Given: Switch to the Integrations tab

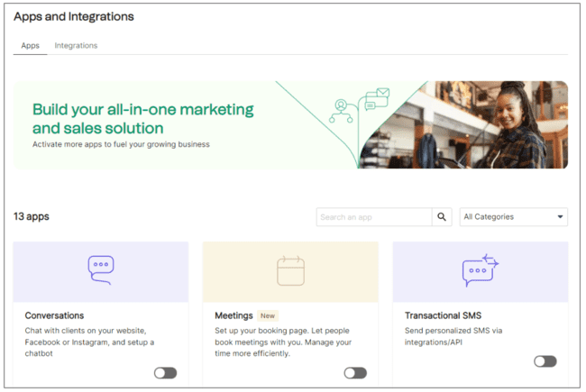Looking at the screenshot, I should (76, 45).
